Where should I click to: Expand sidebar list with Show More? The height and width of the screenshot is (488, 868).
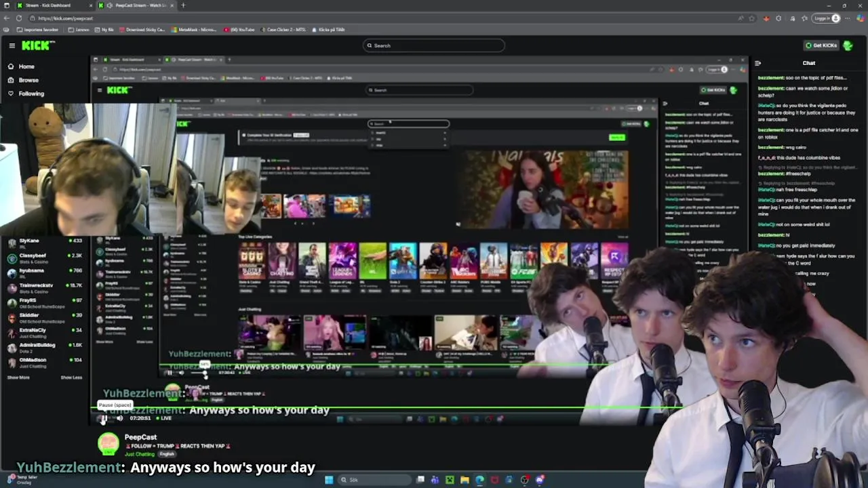(18, 378)
